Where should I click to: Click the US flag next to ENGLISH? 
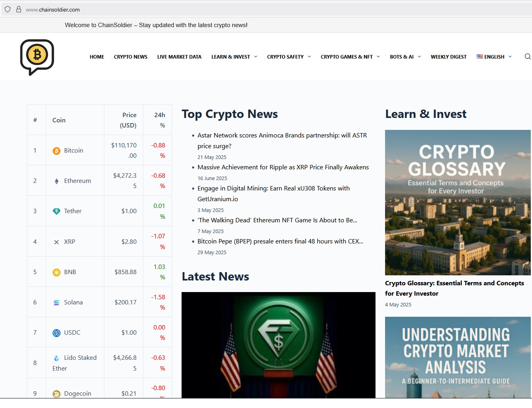pyautogui.click(x=479, y=57)
